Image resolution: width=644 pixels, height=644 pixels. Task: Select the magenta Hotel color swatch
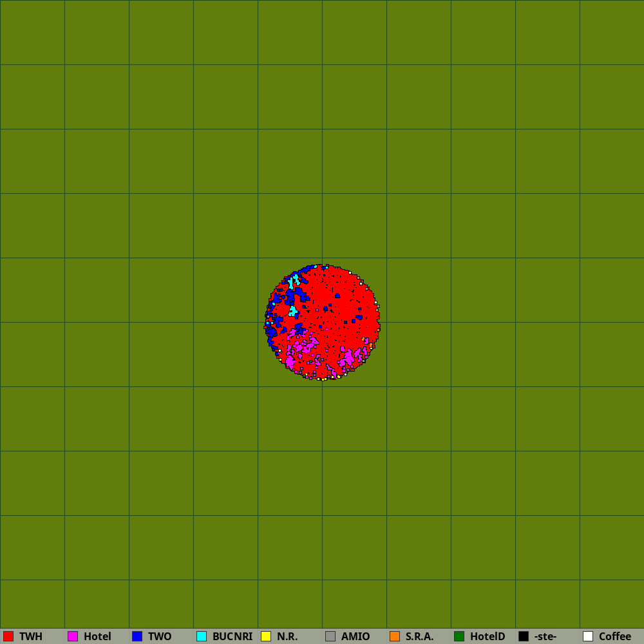pyautogui.click(x=73, y=636)
